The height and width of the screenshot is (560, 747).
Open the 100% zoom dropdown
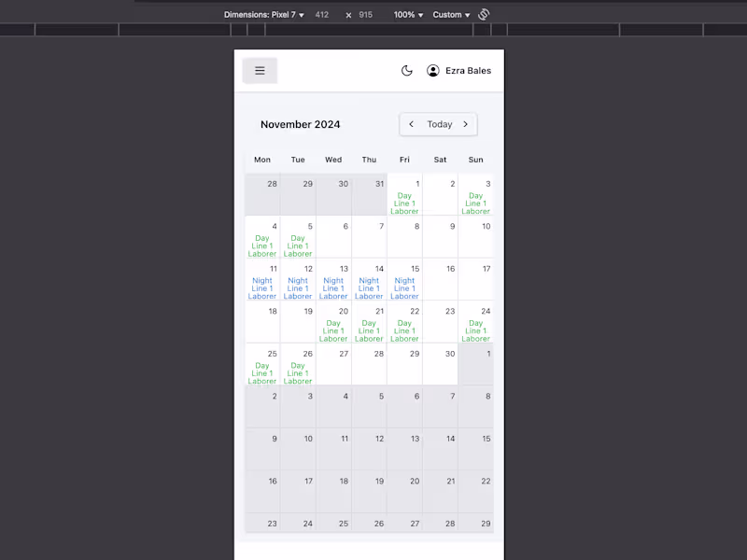(408, 15)
